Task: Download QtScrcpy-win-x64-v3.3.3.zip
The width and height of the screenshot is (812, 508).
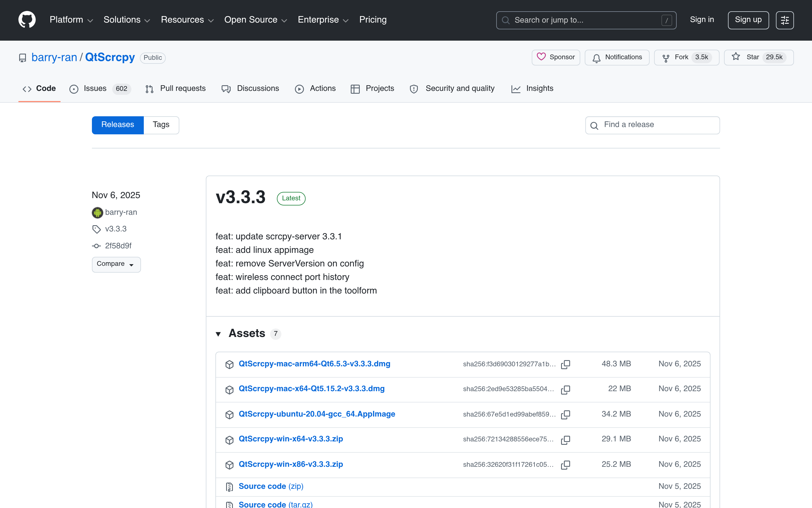Action: (x=291, y=439)
